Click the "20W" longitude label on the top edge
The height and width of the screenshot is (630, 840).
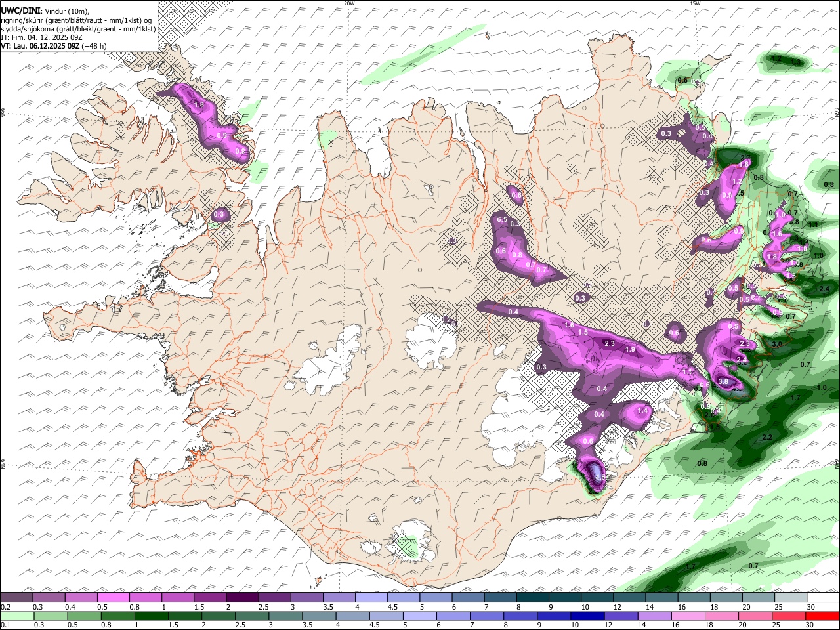(x=349, y=3)
